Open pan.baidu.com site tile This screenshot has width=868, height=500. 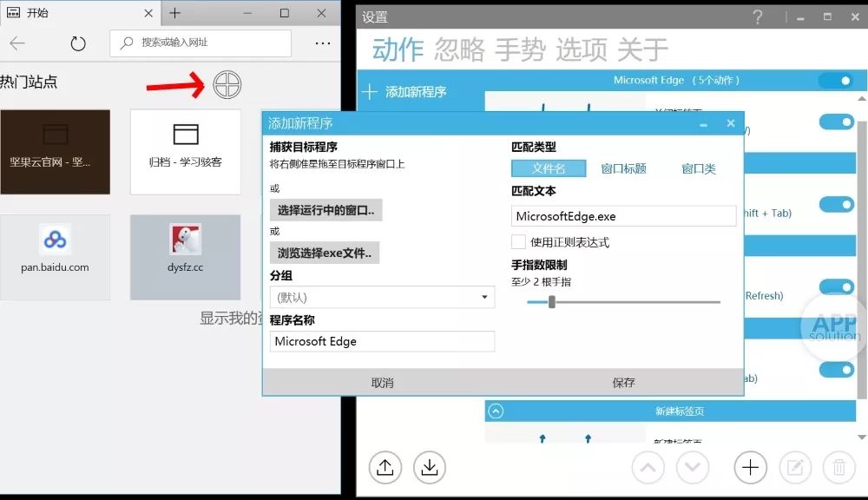[x=56, y=258]
